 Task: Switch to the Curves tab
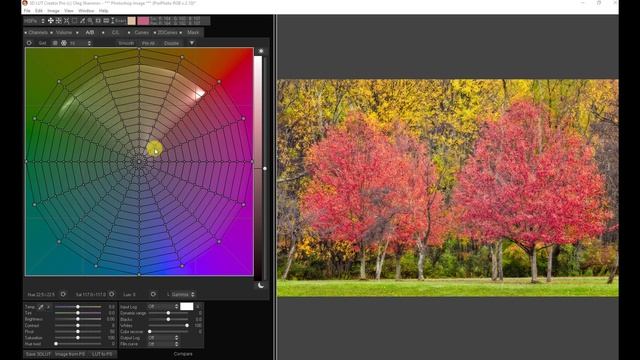[142, 32]
